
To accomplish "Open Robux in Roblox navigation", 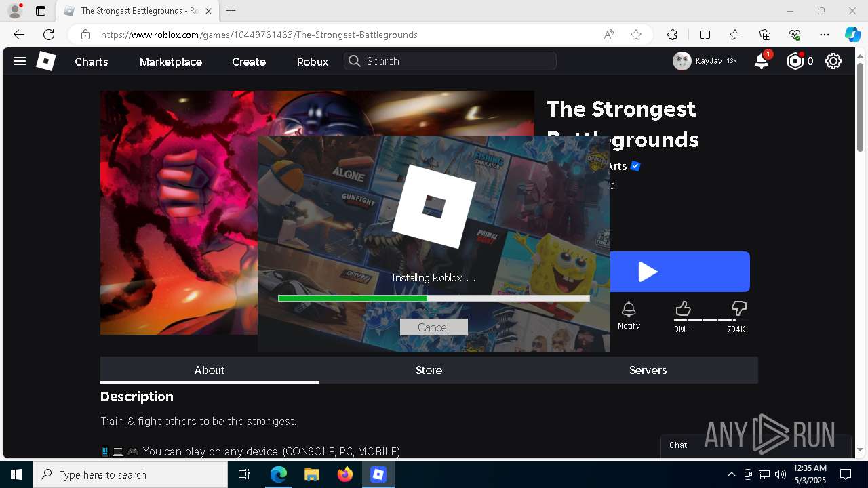I will coord(313,62).
